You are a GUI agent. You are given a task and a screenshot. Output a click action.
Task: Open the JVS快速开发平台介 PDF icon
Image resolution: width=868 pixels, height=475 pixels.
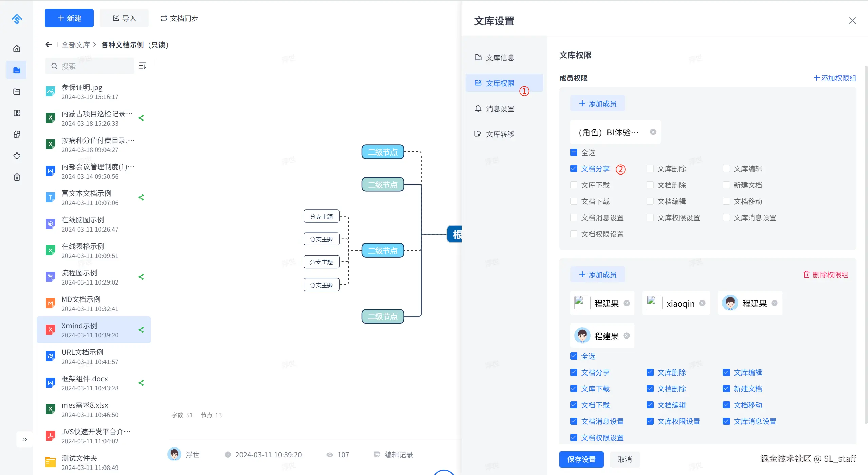tap(51, 436)
